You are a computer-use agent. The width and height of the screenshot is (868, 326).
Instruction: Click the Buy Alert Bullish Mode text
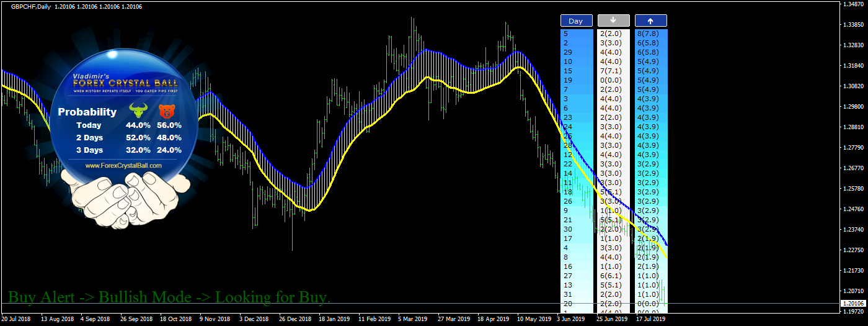click(x=169, y=297)
